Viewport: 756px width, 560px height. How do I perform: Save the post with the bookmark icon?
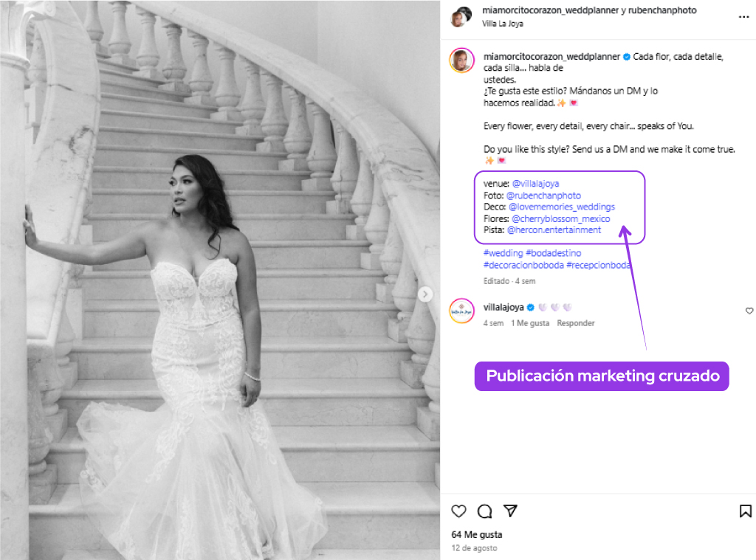click(x=745, y=511)
